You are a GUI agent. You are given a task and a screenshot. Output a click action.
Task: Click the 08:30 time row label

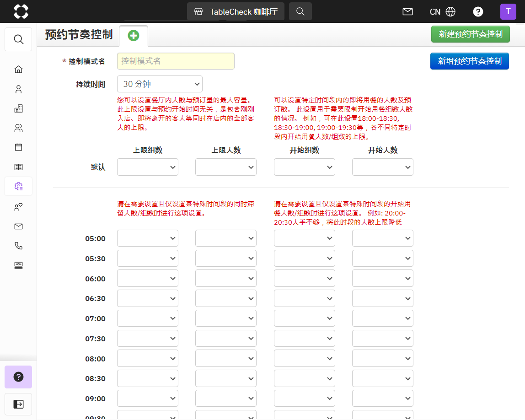96,378
